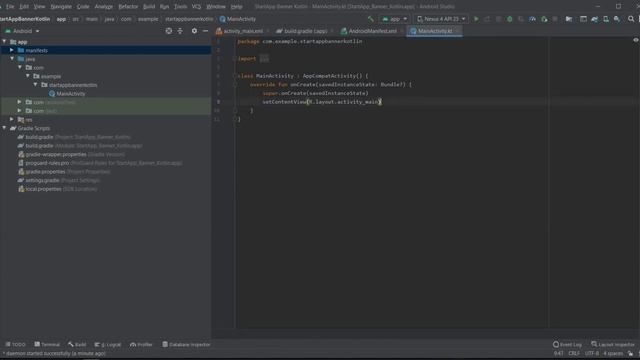
Task: Open the Profiler tool window
Action: pos(141,344)
